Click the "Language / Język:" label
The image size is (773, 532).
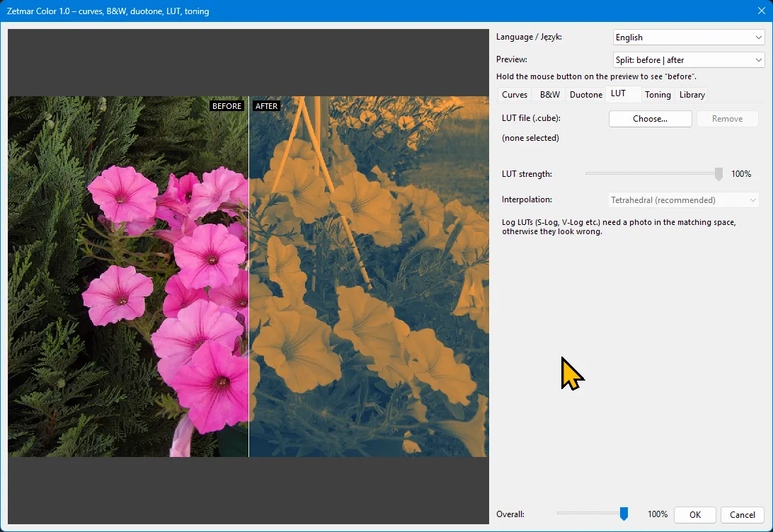[529, 37]
